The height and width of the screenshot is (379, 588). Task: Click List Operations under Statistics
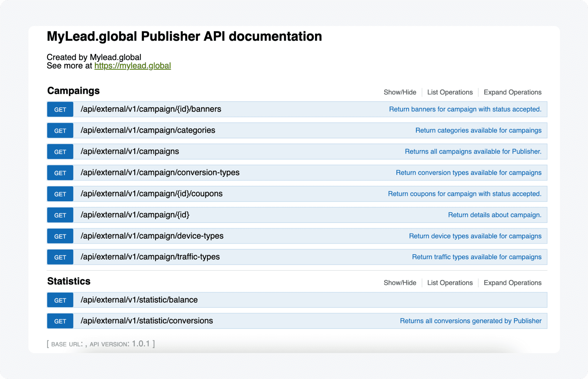(450, 283)
